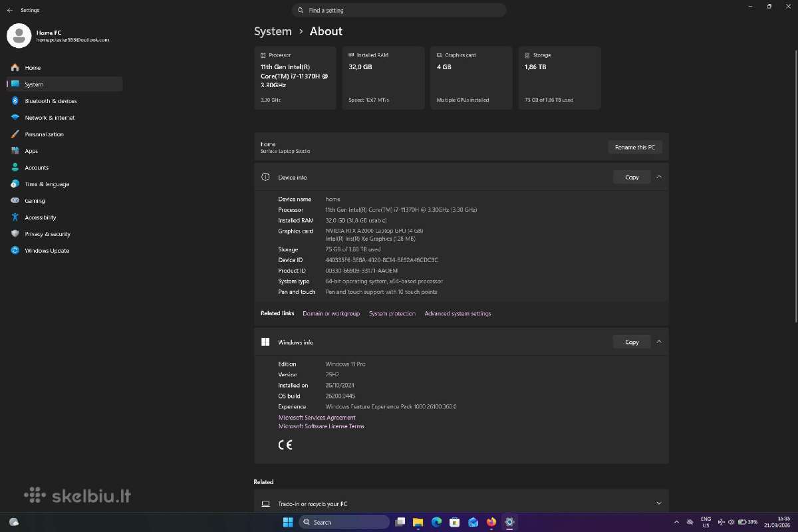Click the Rename this PC button

pos(635,147)
